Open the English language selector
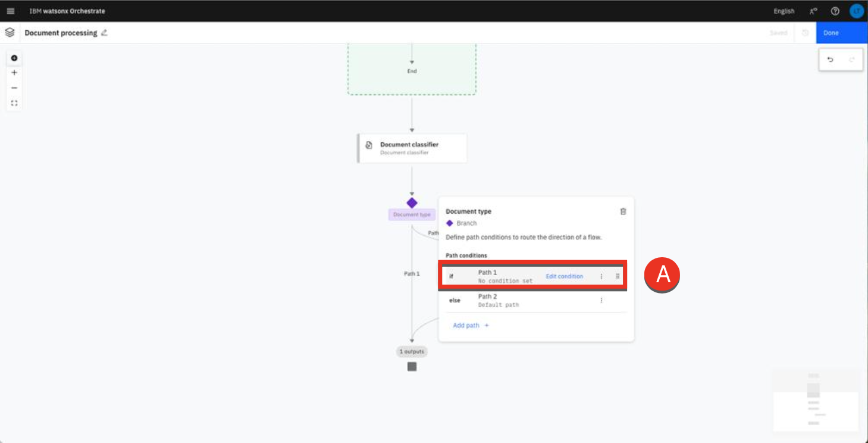Viewport: 868px width, 443px height. click(784, 11)
